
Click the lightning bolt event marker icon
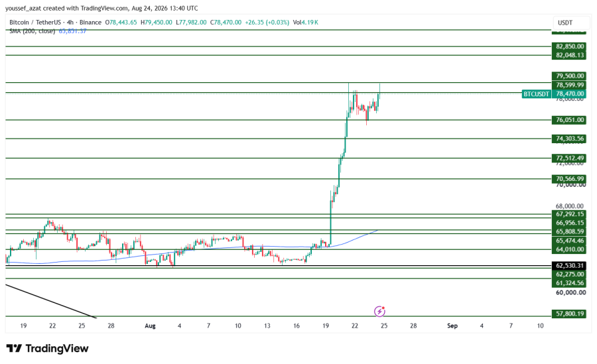(379, 312)
